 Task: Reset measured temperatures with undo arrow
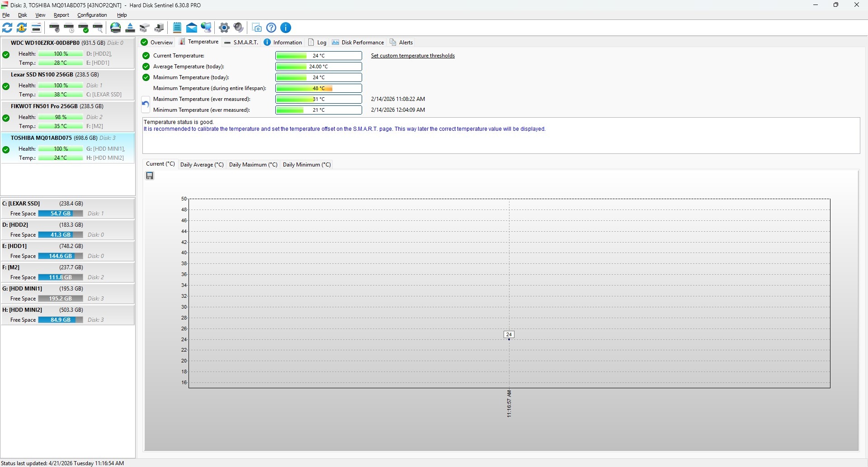[x=145, y=105]
